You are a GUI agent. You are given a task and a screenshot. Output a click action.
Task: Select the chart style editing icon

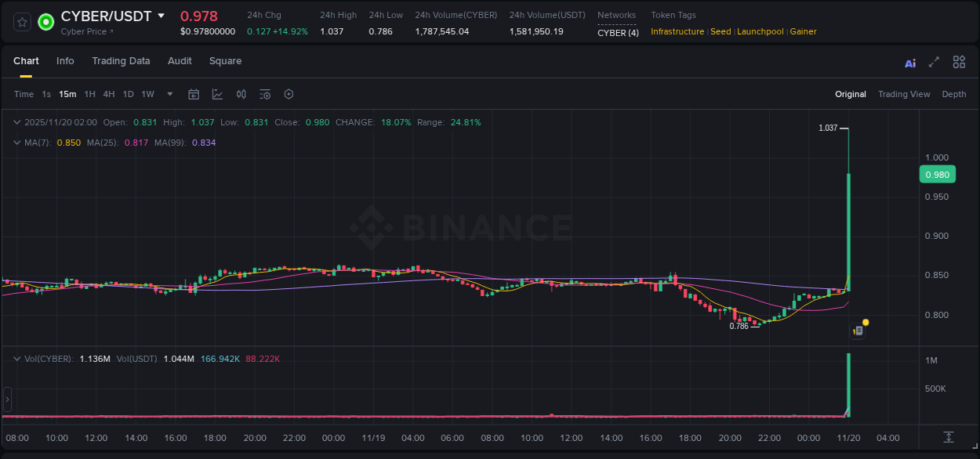217,94
